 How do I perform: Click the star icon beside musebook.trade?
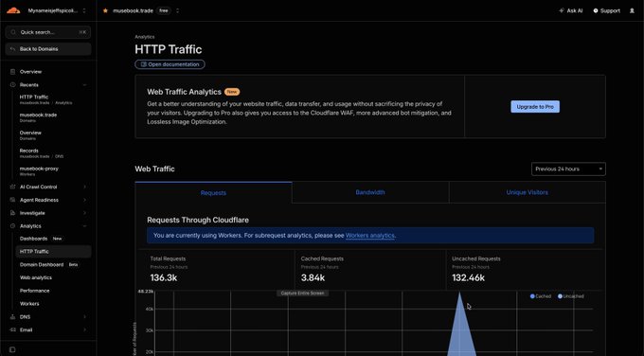tap(105, 10)
